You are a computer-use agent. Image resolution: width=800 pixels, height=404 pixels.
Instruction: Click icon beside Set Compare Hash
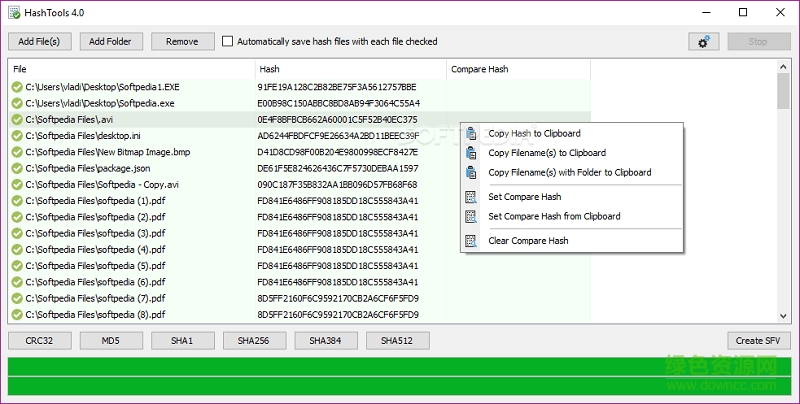[471, 197]
